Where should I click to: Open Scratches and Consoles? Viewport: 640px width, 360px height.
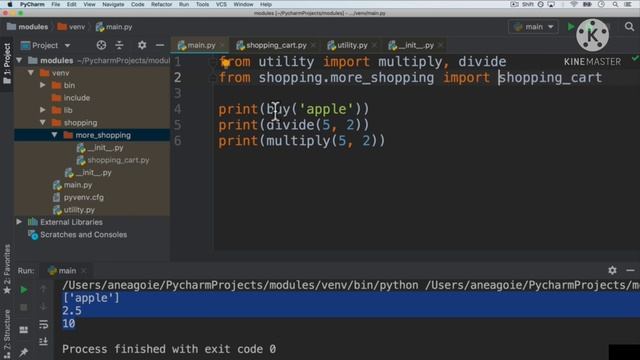83,235
